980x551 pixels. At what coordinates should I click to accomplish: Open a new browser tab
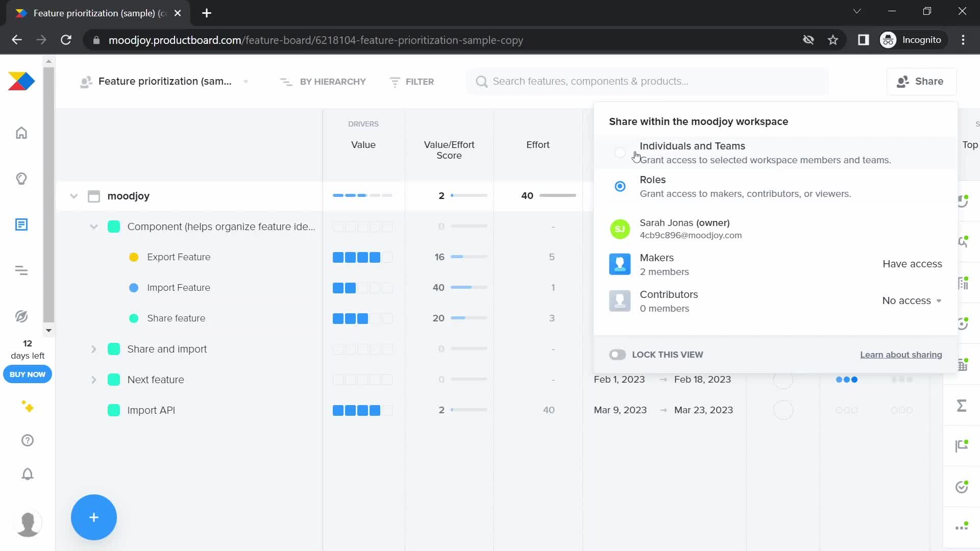tap(207, 13)
